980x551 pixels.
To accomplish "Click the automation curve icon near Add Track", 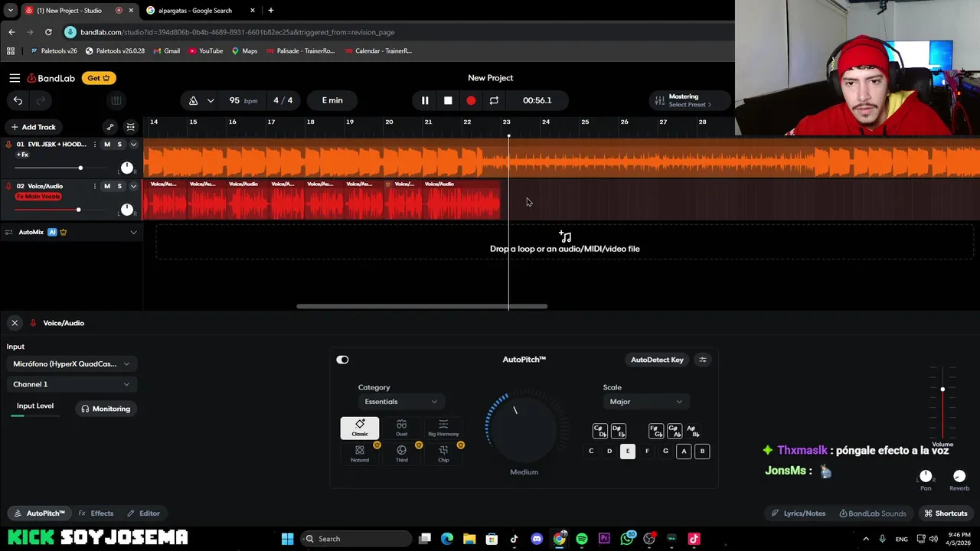I will 110,127.
